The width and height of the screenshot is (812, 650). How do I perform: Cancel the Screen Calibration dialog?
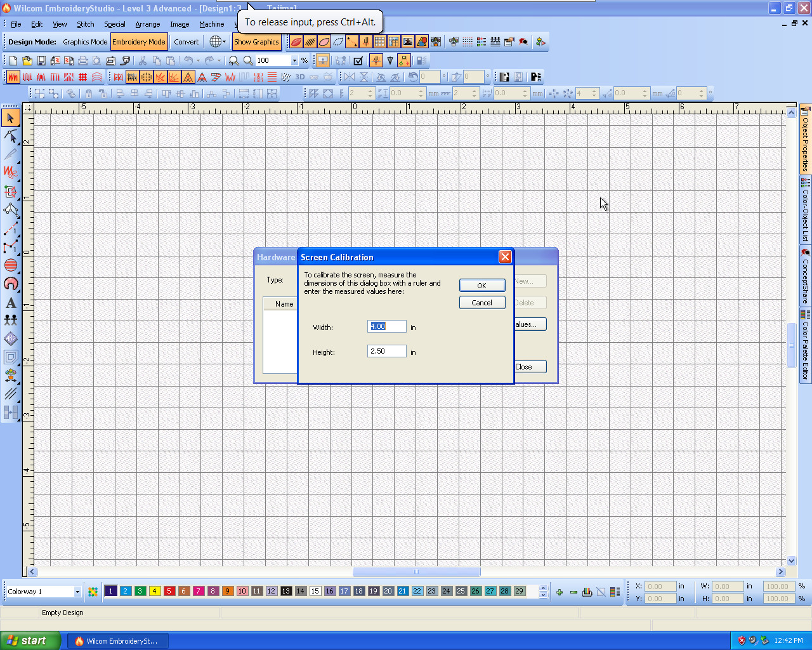click(x=481, y=303)
